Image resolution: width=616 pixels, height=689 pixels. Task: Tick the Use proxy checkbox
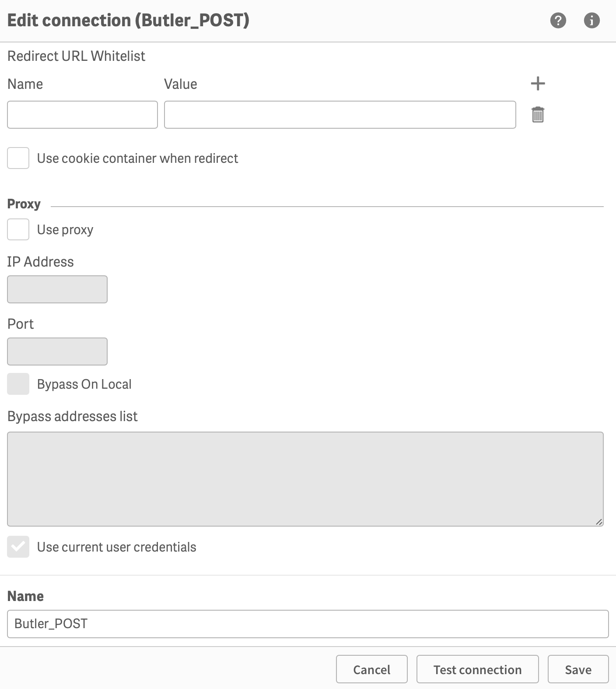point(18,229)
